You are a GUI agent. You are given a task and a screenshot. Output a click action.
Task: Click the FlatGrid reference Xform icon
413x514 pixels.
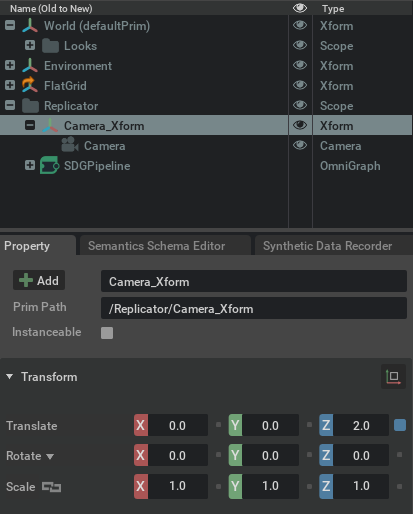pos(30,85)
